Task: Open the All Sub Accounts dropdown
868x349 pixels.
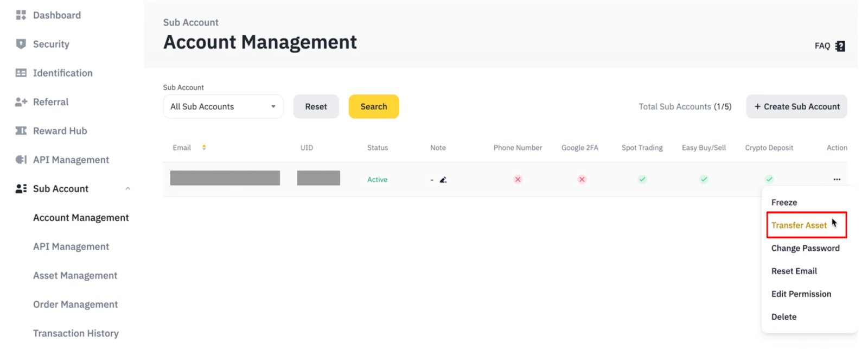Action: tap(223, 107)
